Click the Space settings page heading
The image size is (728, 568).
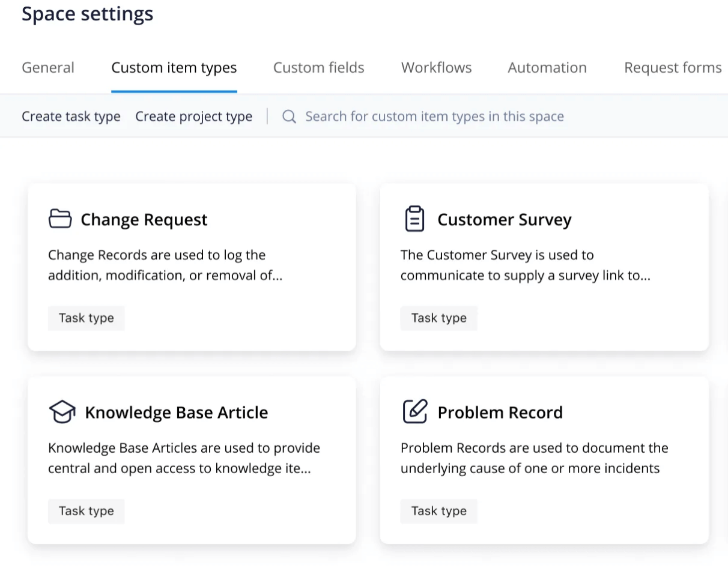(x=88, y=14)
